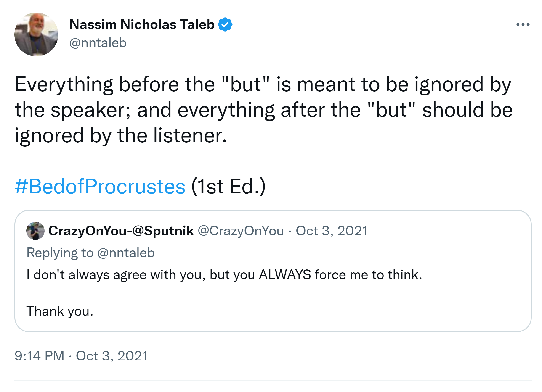Click the word "ALWAYS" in the quoted tweet
The image size is (542, 392).
tap(285, 275)
